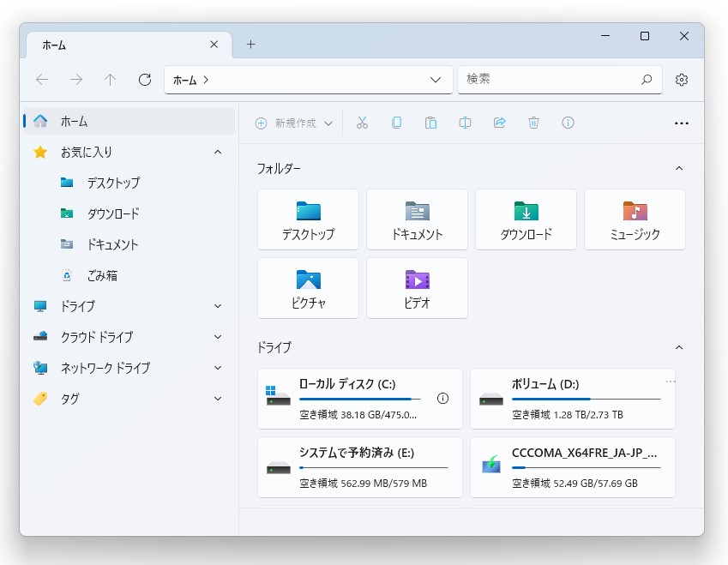Open the 新規作成 dropdown
This screenshot has height=565, width=728.
click(x=292, y=123)
